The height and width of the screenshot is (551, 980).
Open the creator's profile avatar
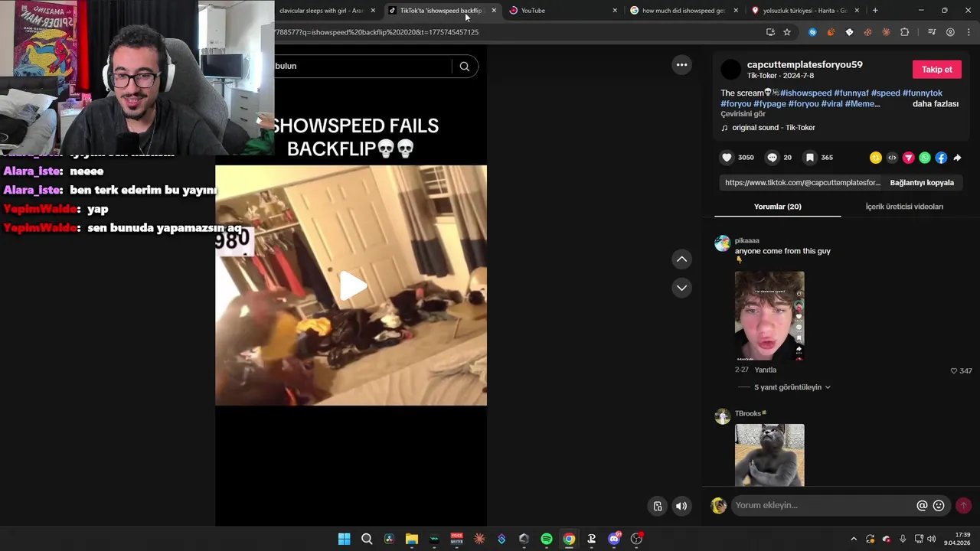(x=731, y=70)
